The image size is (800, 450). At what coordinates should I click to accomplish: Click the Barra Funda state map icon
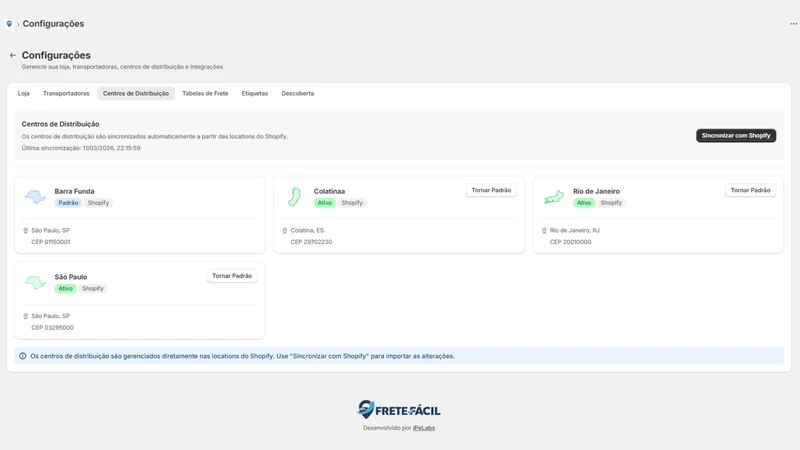click(35, 196)
